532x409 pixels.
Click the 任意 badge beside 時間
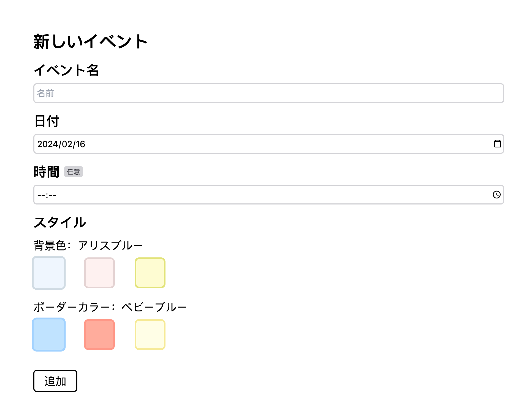point(74,172)
